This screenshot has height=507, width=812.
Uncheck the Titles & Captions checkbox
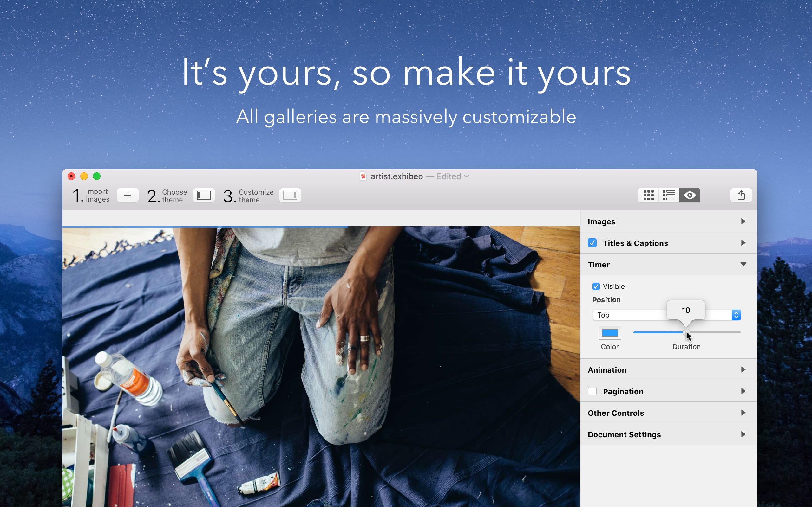(x=592, y=243)
